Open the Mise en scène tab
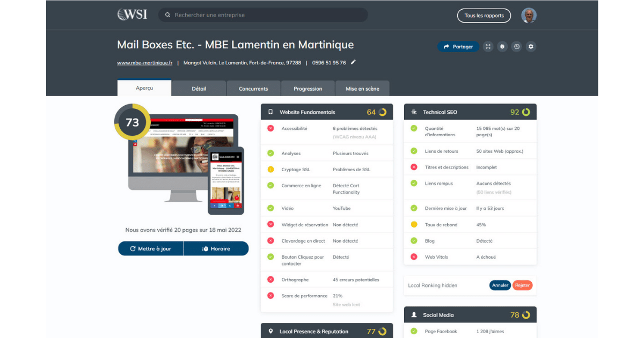 (362, 89)
